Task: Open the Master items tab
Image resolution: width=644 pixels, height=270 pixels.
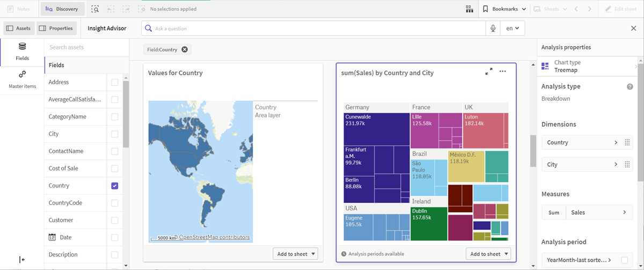Action: [22, 79]
